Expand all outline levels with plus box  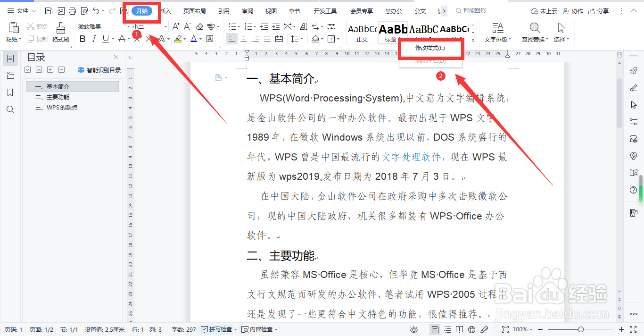[x=50, y=70]
